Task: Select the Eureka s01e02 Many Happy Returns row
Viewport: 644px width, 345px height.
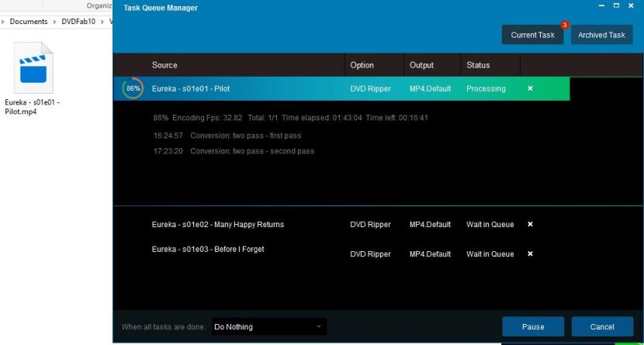Action: [x=217, y=225]
